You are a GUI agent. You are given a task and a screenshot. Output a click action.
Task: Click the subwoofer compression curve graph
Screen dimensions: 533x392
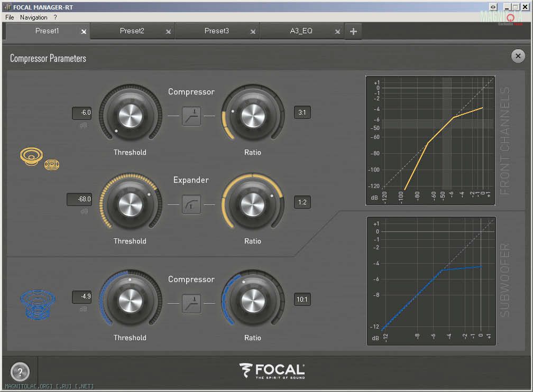click(x=431, y=281)
